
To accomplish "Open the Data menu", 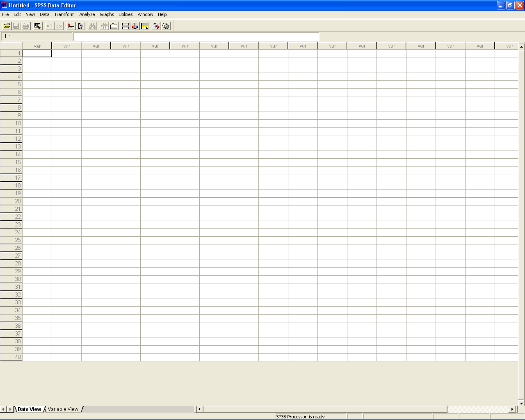I will pos(45,14).
